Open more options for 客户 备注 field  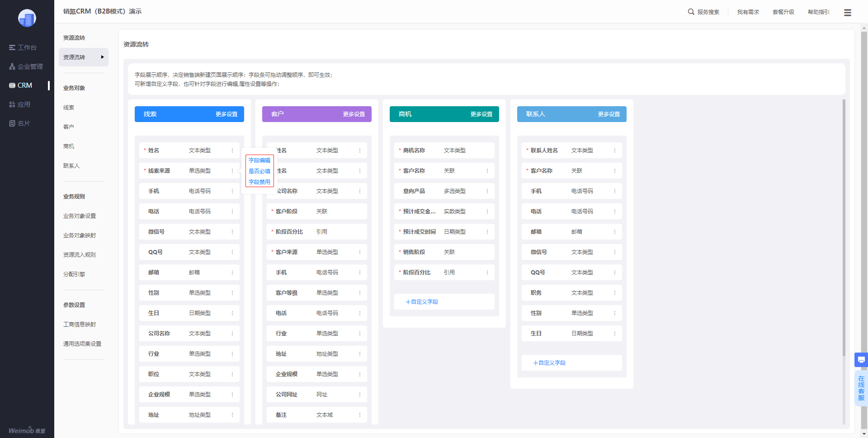360,415
